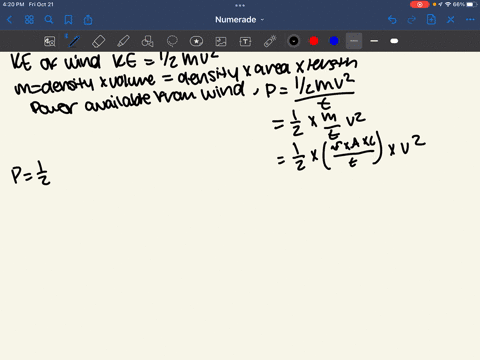Open the share and export menu

[88, 20]
